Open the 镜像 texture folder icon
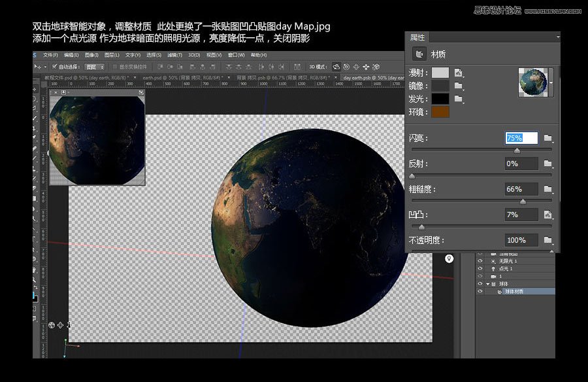Image resolution: width=588 pixels, height=382 pixels. [458, 86]
